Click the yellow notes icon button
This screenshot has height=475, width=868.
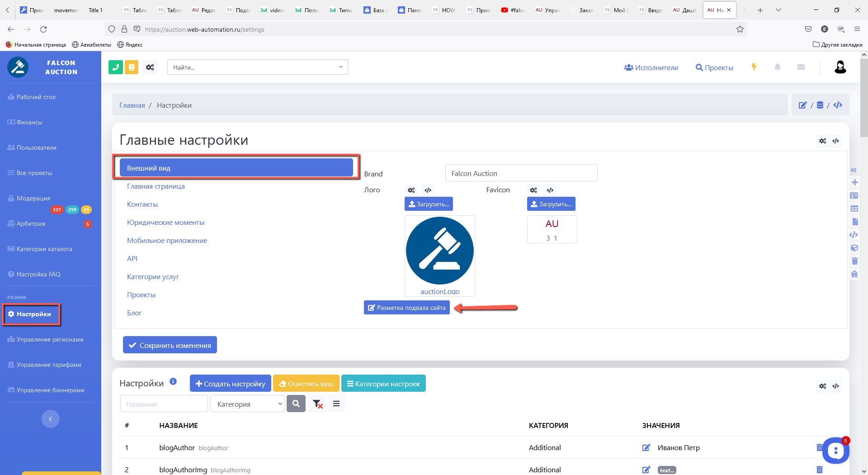click(x=132, y=67)
